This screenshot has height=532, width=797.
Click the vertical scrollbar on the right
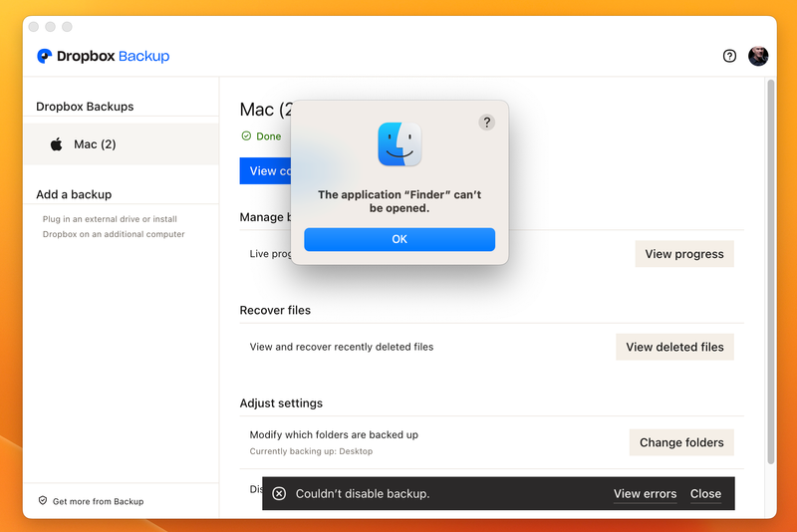tap(770, 271)
